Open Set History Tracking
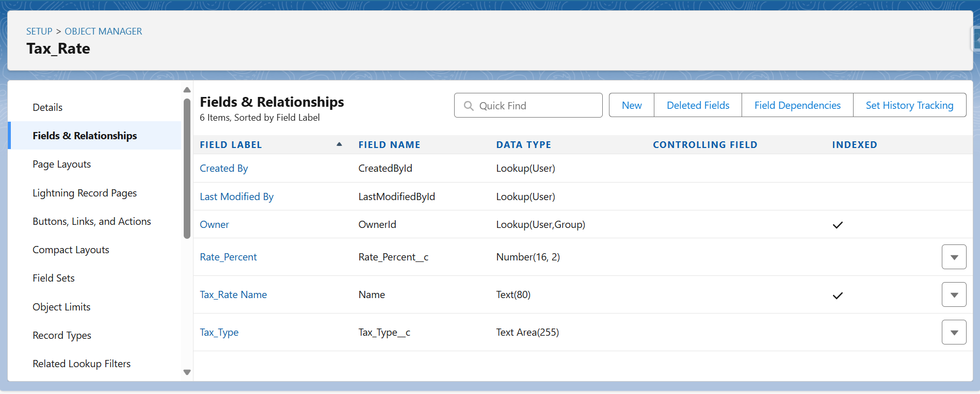The height and width of the screenshot is (394, 980). 909,105
